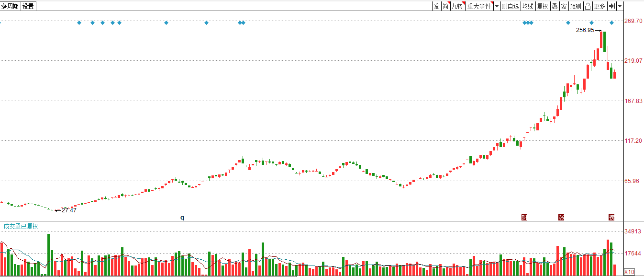Click the jump-to-end arrow icon
This screenshot has width=644, height=277.
(612, 6)
